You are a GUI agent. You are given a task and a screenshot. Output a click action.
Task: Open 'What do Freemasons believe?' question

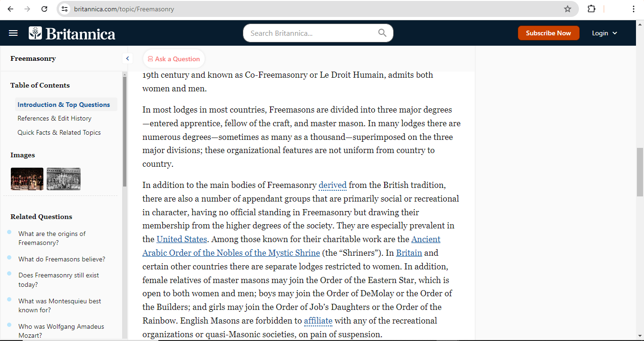click(62, 259)
